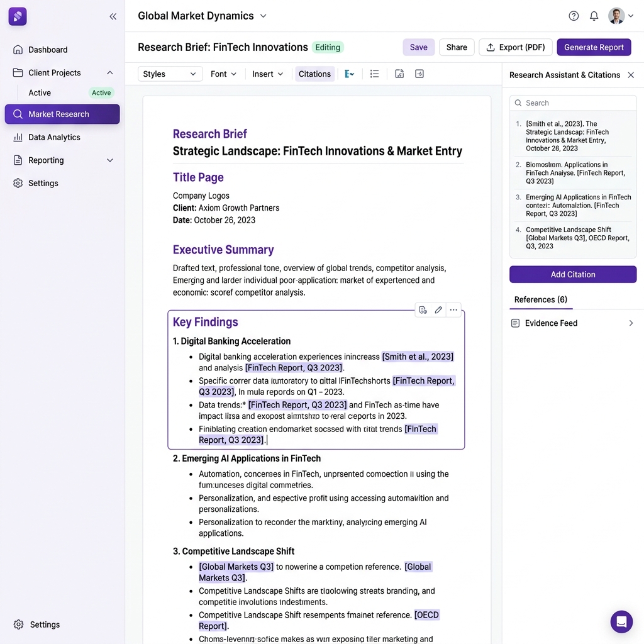The image size is (644, 644).
Task: Click the insert box toolbar icon
Action: pyautogui.click(x=419, y=74)
